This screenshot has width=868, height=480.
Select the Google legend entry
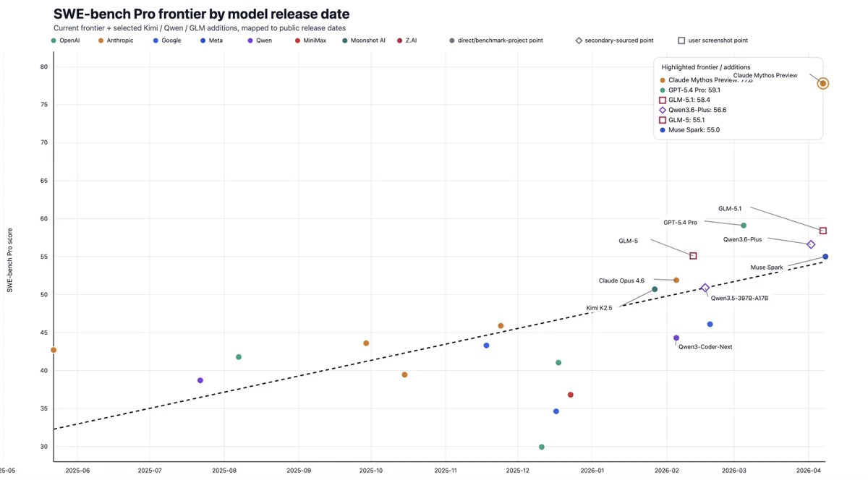click(x=167, y=40)
